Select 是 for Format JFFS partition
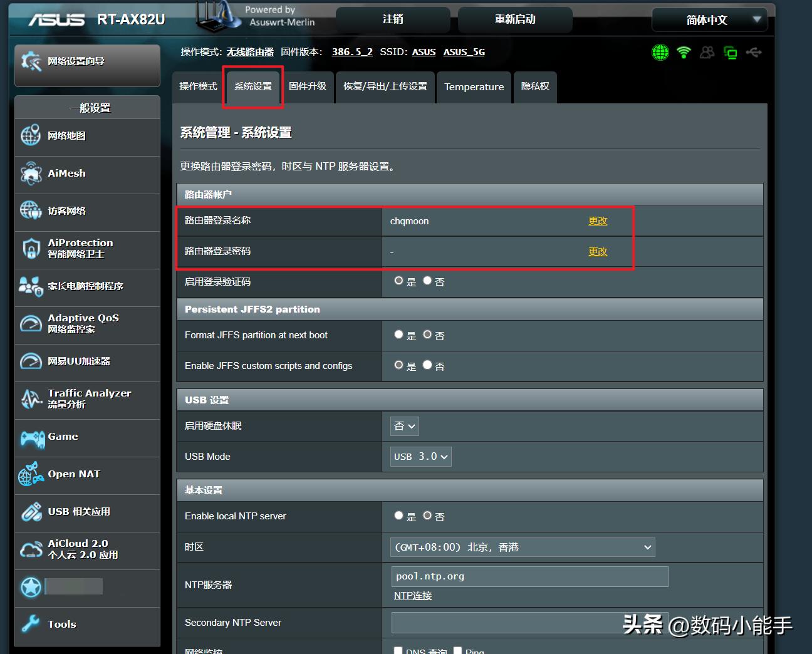The image size is (812, 654). point(398,335)
